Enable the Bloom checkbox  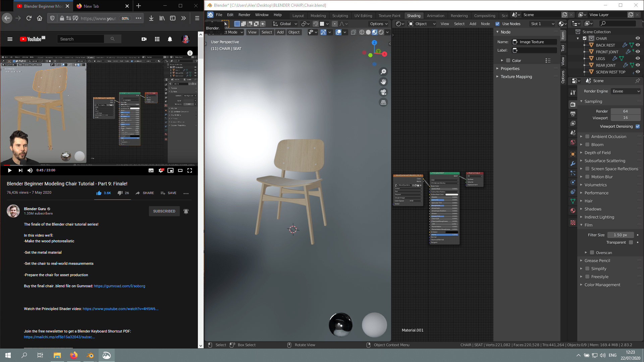tap(587, 144)
